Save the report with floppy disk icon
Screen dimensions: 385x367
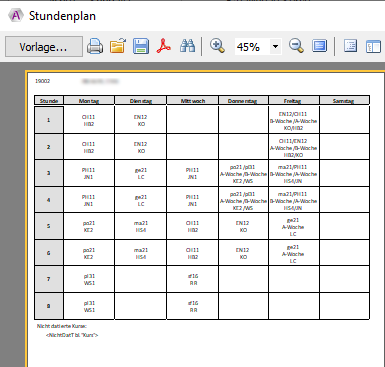click(x=141, y=46)
